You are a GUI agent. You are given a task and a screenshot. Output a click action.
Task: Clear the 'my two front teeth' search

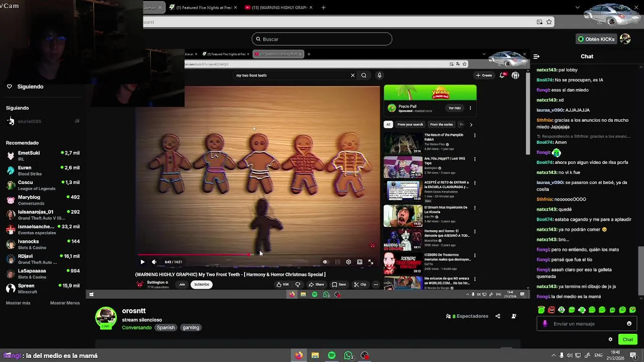(353, 75)
